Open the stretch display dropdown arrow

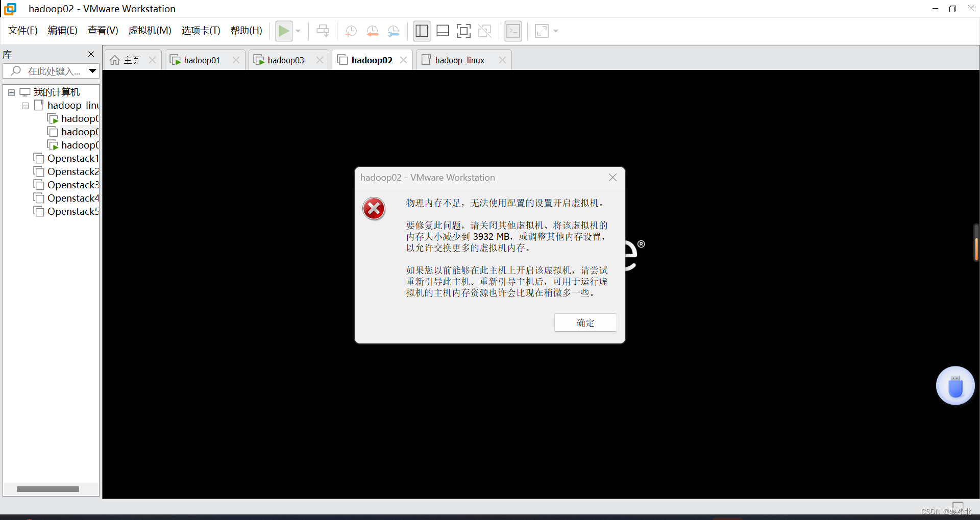(556, 31)
